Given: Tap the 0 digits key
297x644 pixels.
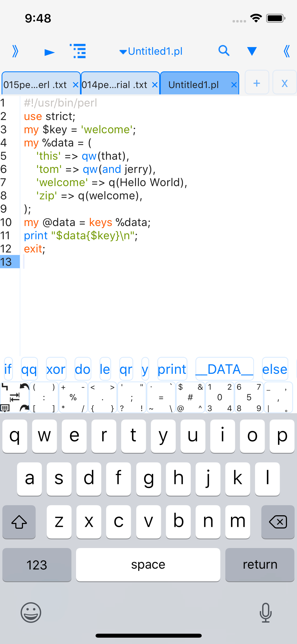Looking at the screenshot, I should point(220,397).
